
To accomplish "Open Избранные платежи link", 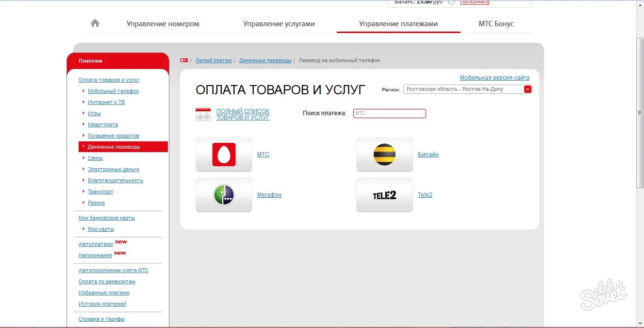I will pyautogui.click(x=104, y=293).
